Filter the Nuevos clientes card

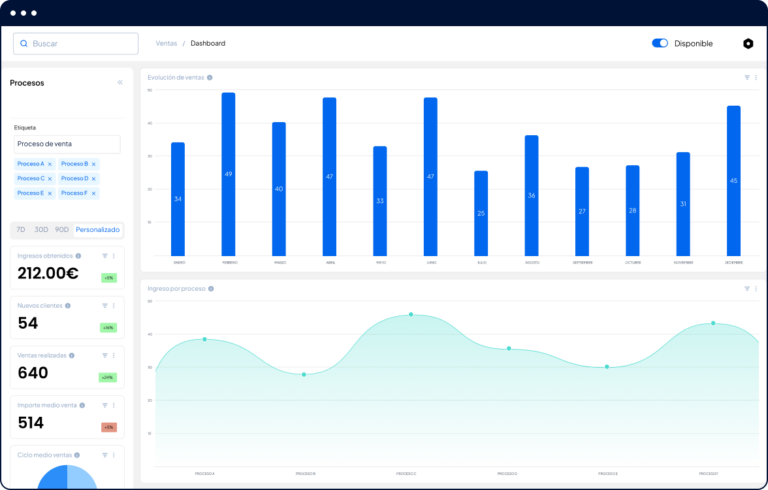pyautogui.click(x=105, y=306)
